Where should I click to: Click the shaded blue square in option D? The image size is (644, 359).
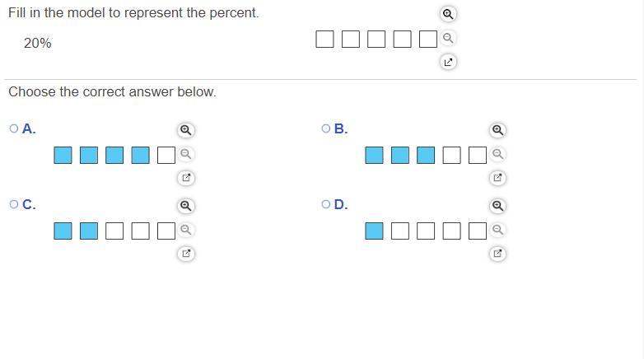click(374, 231)
